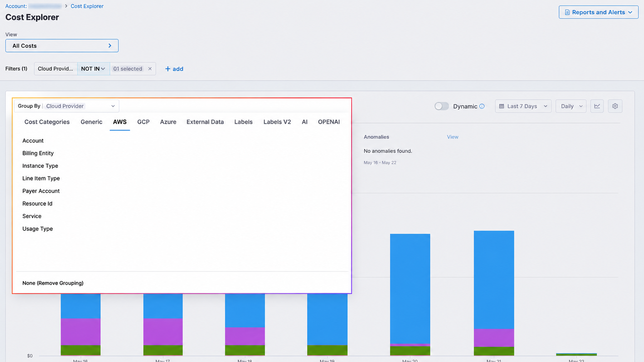Open the NOT IN operator dropdown
Image resolution: width=644 pixels, height=362 pixels.
tap(93, 69)
